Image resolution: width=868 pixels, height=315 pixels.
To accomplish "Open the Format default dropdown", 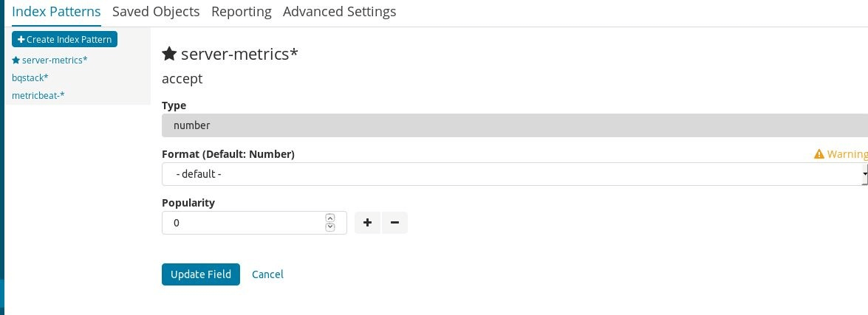I will (x=514, y=174).
